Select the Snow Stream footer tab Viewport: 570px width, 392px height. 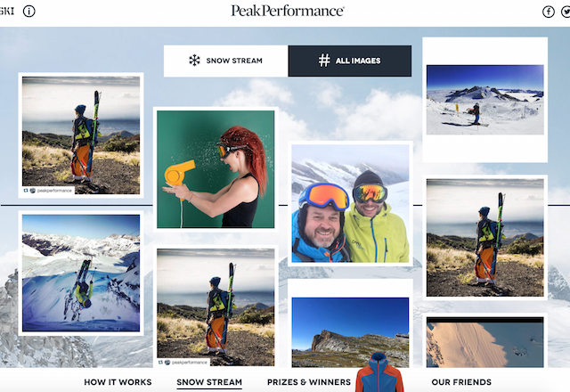209,382
